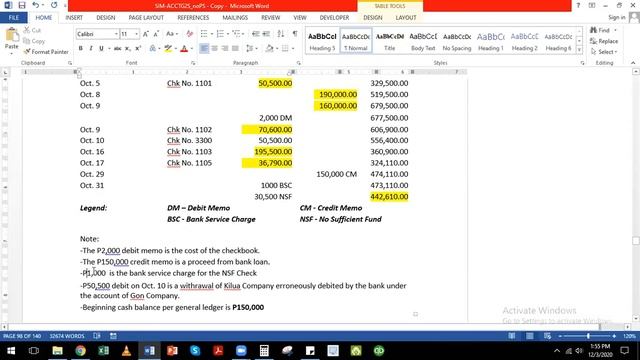Center align the text
Image resolution: width=640 pixels, height=360 pixels.
(214, 49)
